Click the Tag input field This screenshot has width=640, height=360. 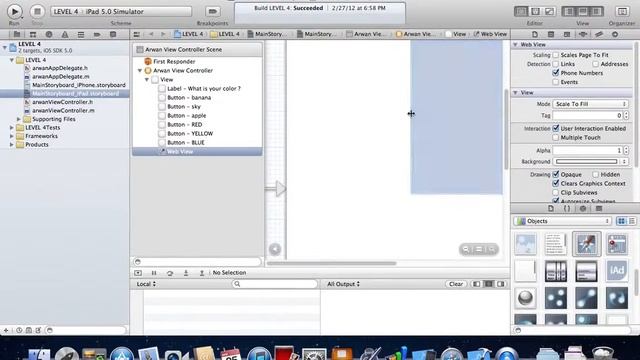tap(587, 116)
